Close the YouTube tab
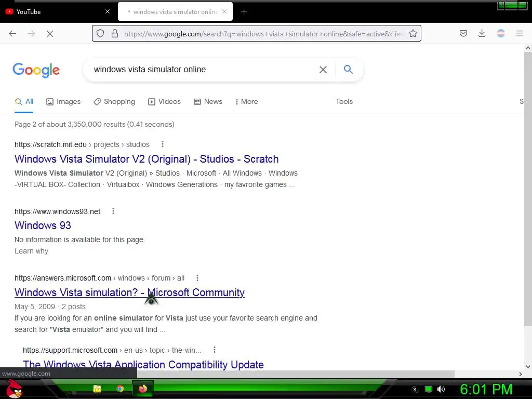Screen dimensions: 532x399 point(108,11)
